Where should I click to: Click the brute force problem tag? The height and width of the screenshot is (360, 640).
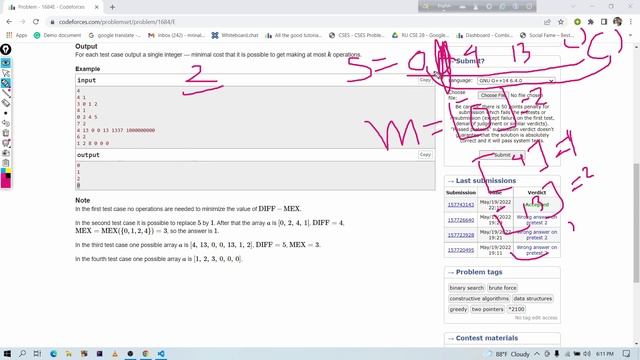point(502,288)
